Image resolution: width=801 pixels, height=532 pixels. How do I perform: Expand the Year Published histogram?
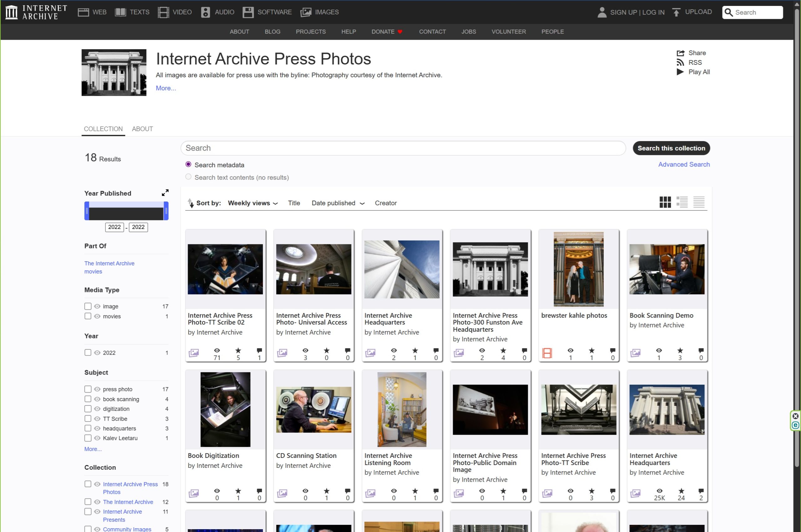click(165, 193)
